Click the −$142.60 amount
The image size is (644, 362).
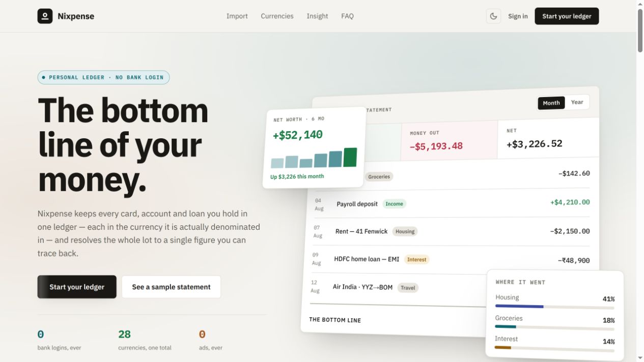click(x=574, y=173)
